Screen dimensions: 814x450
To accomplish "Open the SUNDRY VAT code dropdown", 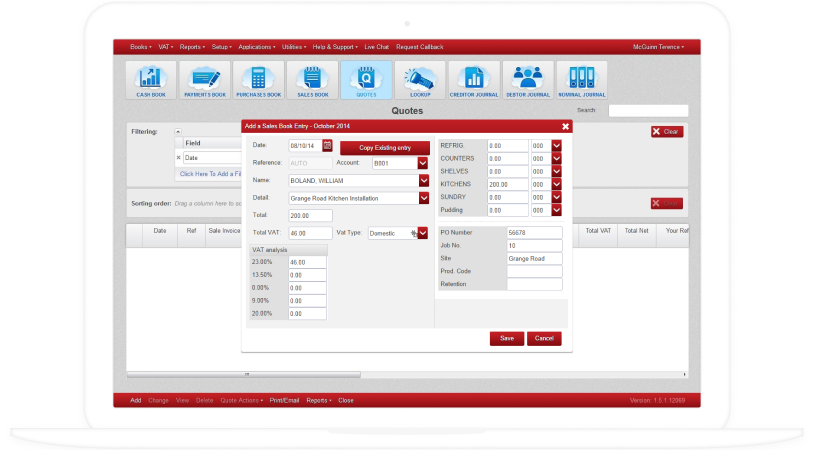I will [x=557, y=197].
